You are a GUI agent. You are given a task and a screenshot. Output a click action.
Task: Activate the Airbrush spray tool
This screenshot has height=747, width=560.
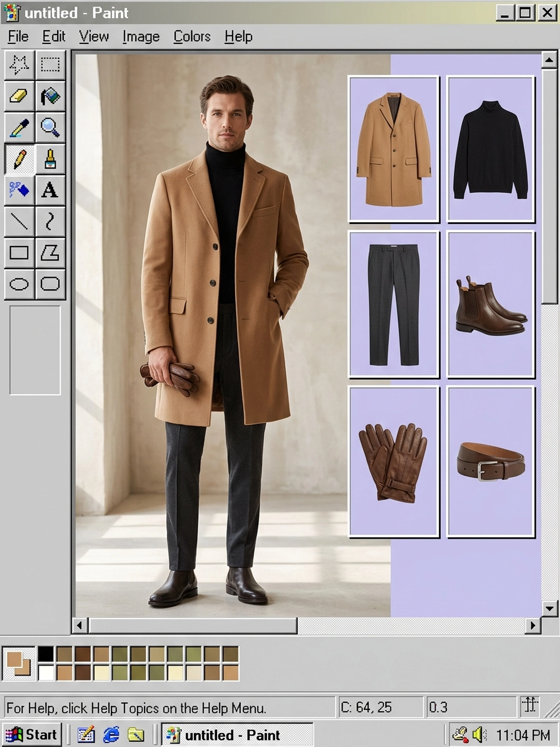point(19,190)
